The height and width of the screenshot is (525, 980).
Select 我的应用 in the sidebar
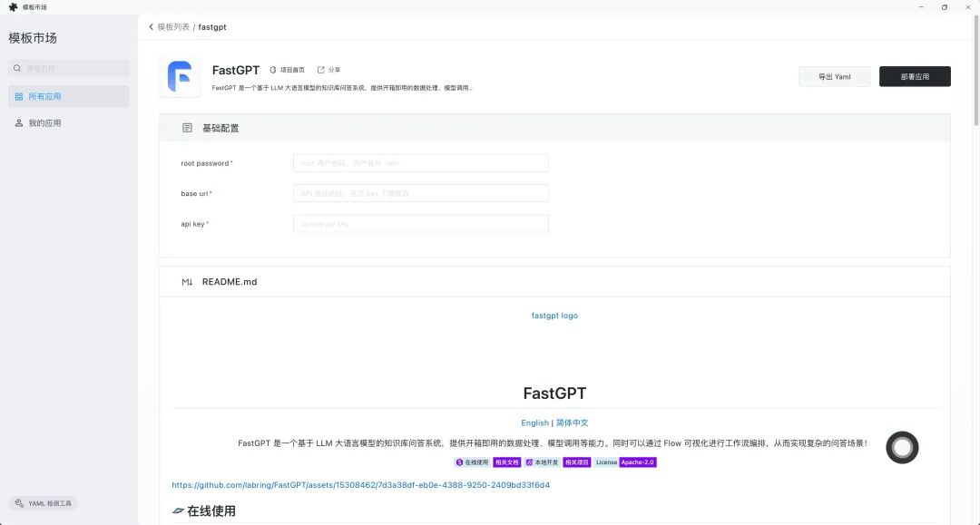[69, 123]
